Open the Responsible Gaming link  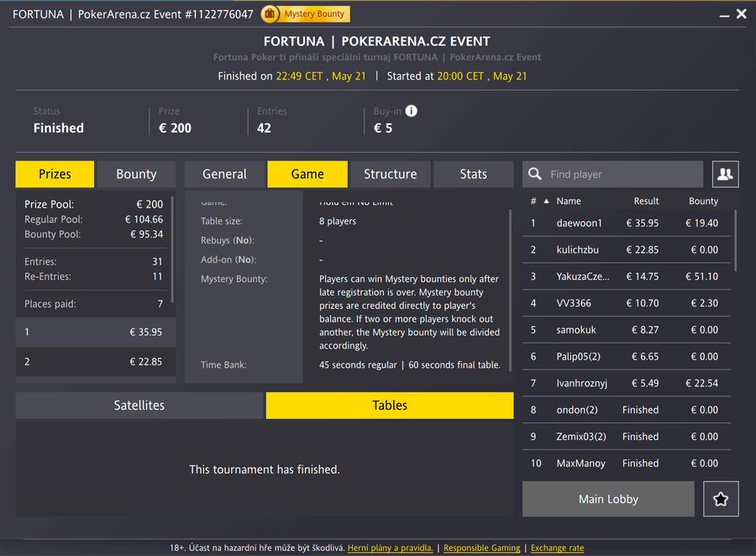pyautogui.click(x=481, y=548)
